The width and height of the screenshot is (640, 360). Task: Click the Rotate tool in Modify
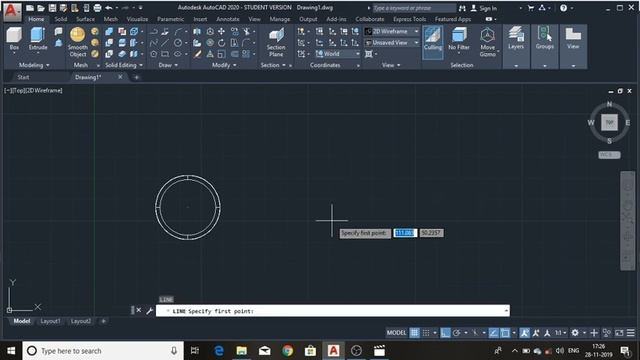point(222,42)
